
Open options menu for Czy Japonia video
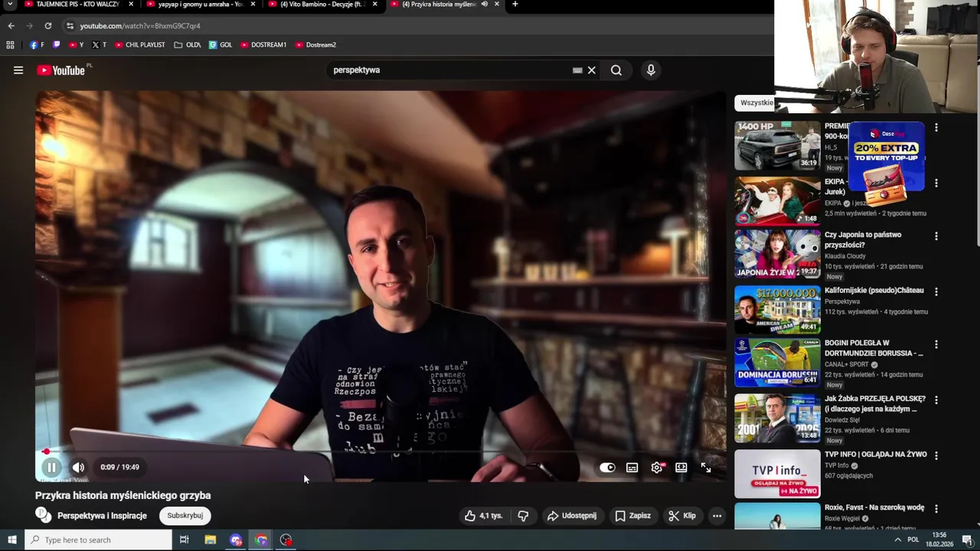click(x=936, y=236)
